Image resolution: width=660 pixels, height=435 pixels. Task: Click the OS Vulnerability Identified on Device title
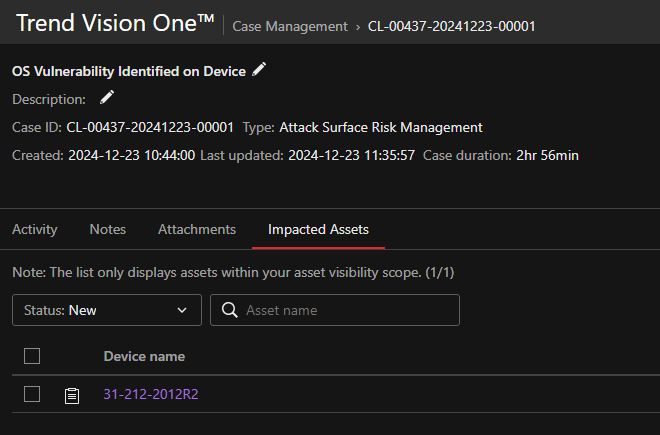[x=129, y=71]
